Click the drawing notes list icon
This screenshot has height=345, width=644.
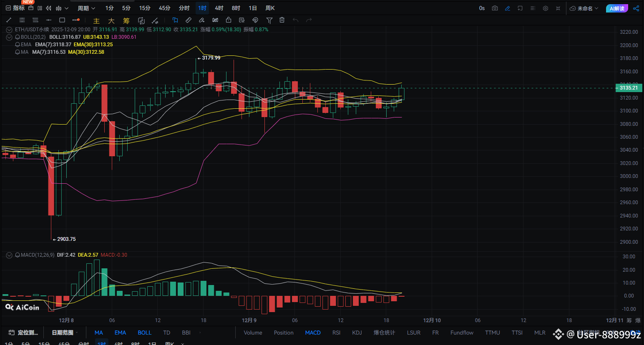242,20
